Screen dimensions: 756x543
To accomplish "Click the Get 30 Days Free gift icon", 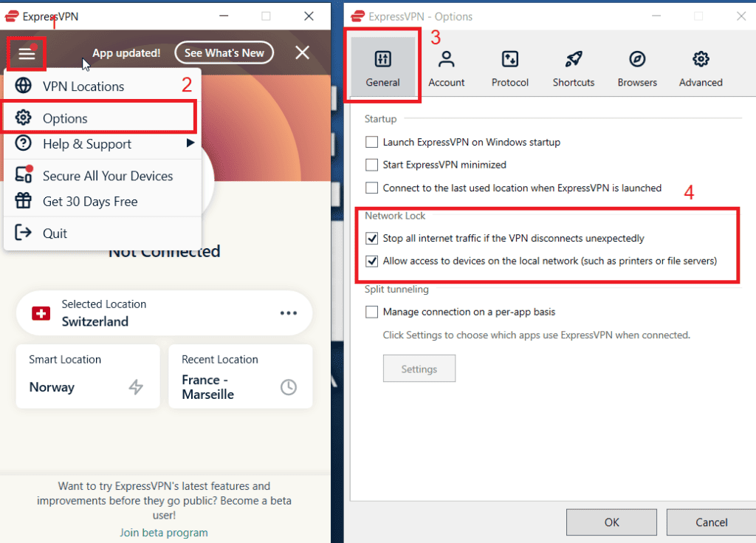I will pyautogui.click(x=24, y=201).
